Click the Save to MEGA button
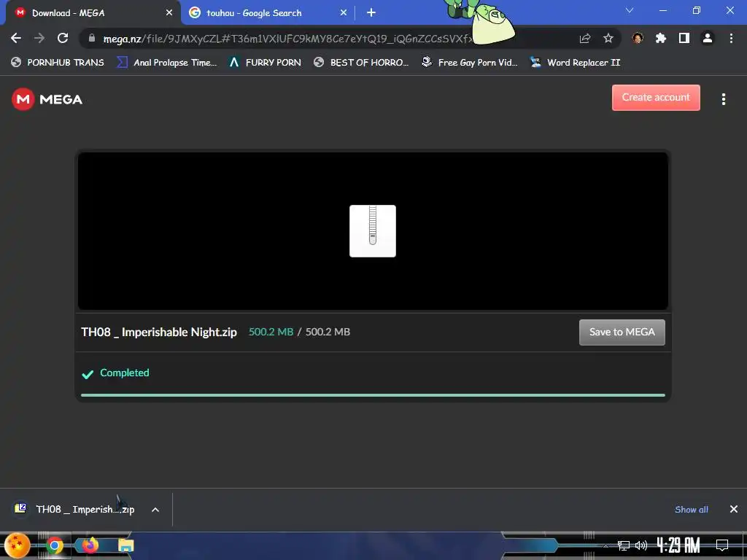Viewport: 747px width, 560px height. (x=622, y=332)
